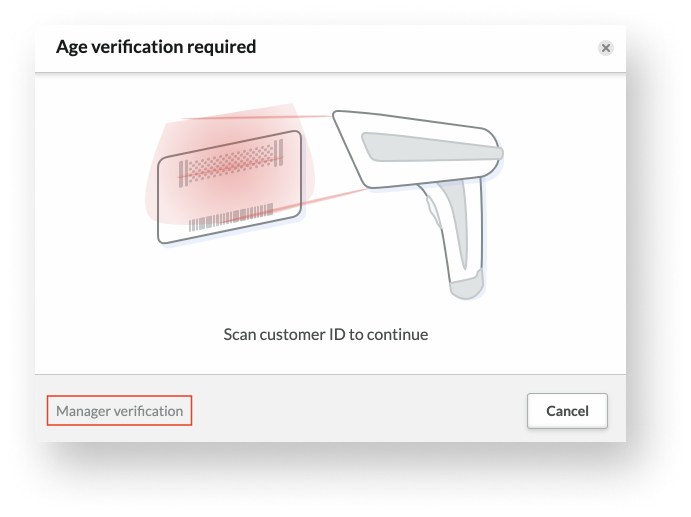Click the right vertical bars of ID code
This screenshot has height=517, width=691.
click(279, 153)
